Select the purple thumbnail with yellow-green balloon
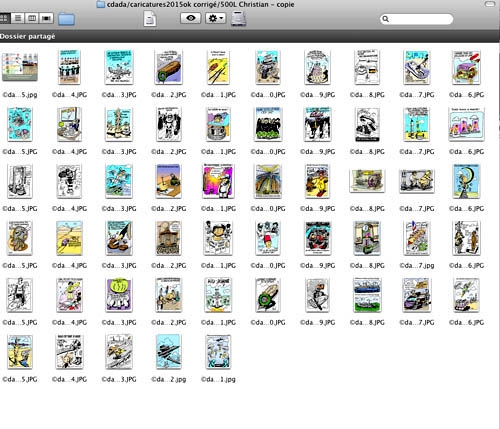The width and height of the screenshot is (500, 429). (x=119, y=295)
